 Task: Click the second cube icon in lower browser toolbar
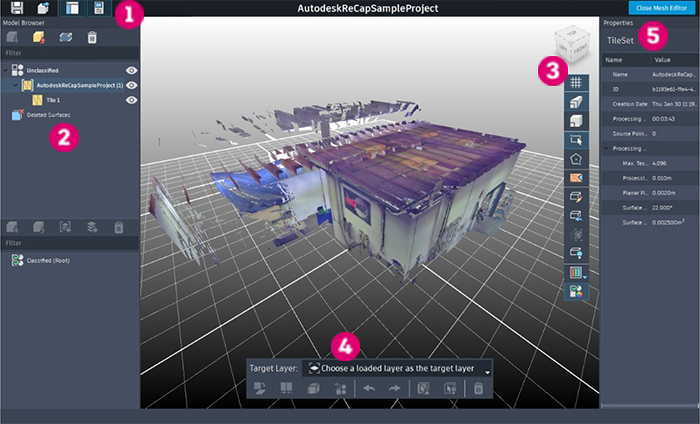pyautogui.click(x=39, y=227)
